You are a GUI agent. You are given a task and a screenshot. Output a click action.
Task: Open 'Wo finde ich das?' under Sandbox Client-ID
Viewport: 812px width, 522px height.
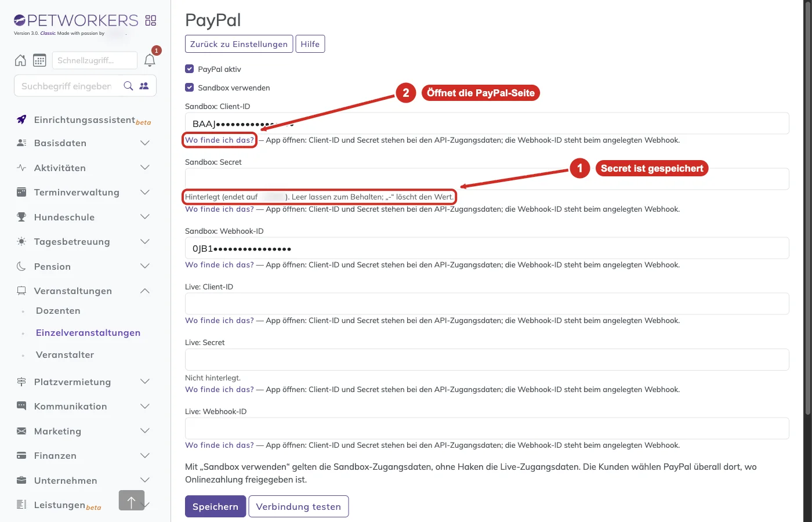(219, 140)
